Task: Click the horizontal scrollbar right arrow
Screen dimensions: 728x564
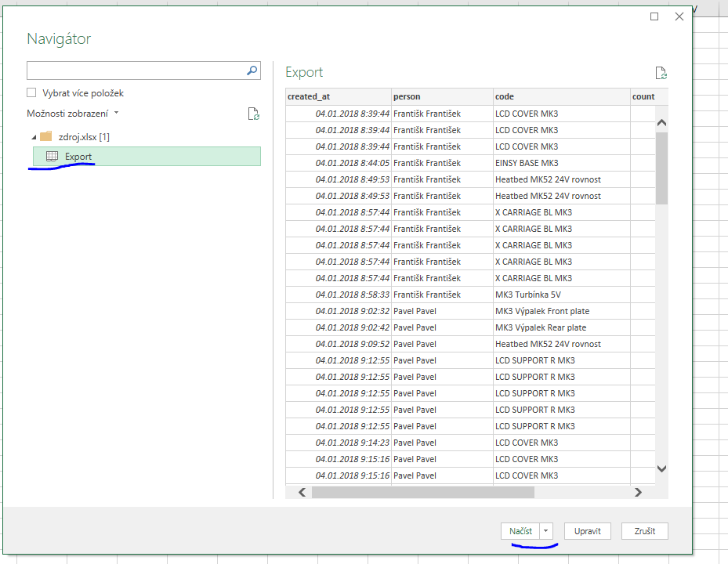Action: [x=639, y=492]
